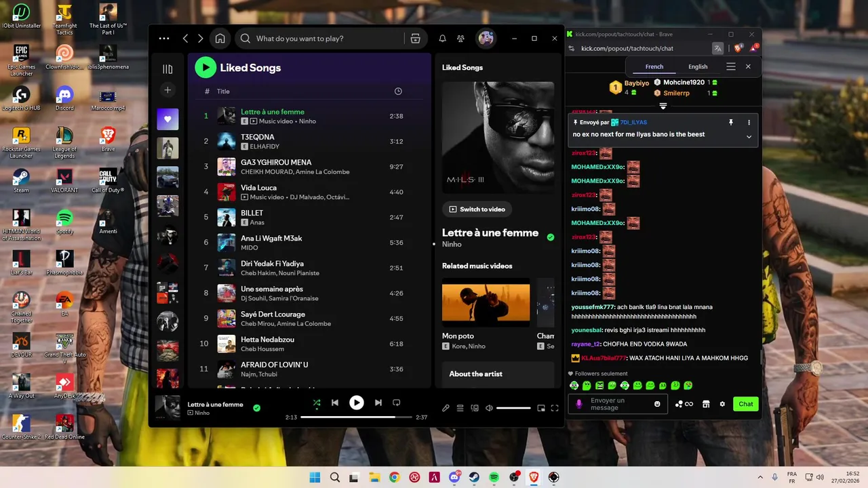Click Brave translate icon in address bar

click(x=717, y=48)
